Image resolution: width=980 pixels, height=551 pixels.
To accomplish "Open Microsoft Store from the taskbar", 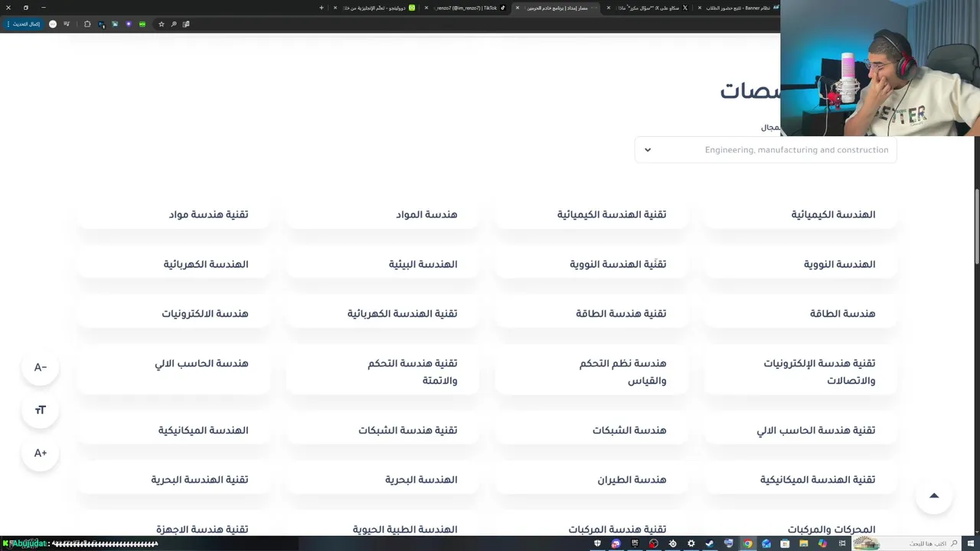I will [x=785, y=543].
